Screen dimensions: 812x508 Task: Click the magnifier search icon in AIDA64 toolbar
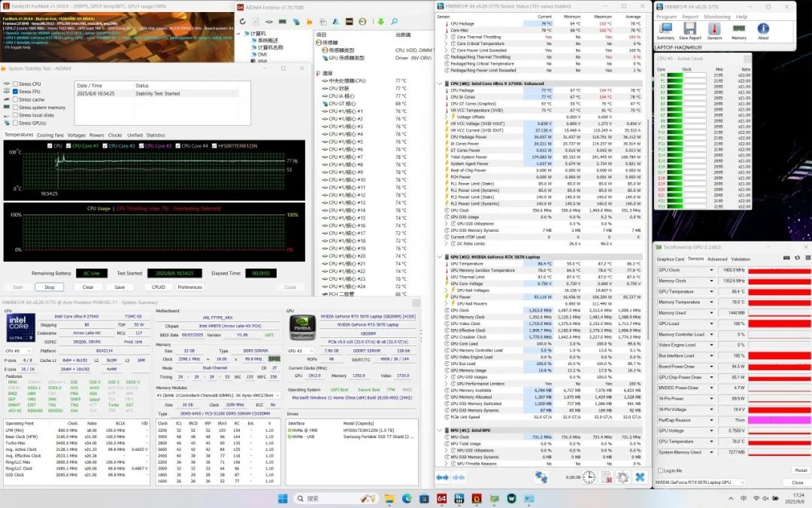(394, 21)
